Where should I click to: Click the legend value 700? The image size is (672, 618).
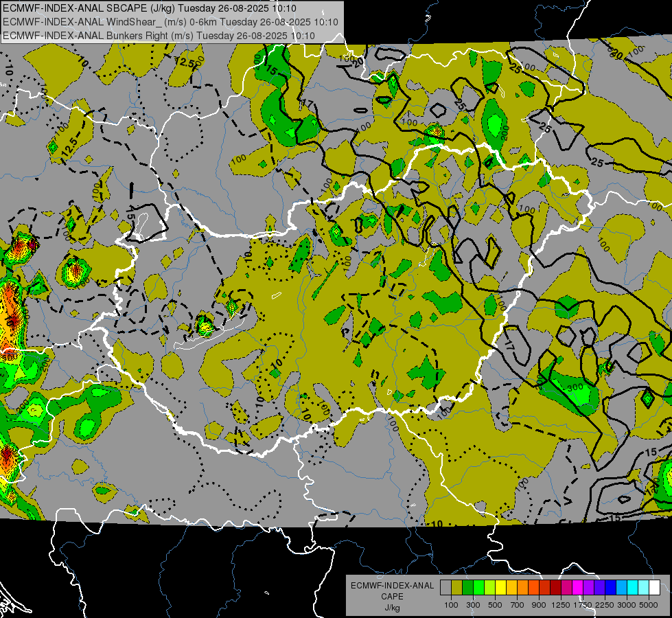[x=518, y=605]
